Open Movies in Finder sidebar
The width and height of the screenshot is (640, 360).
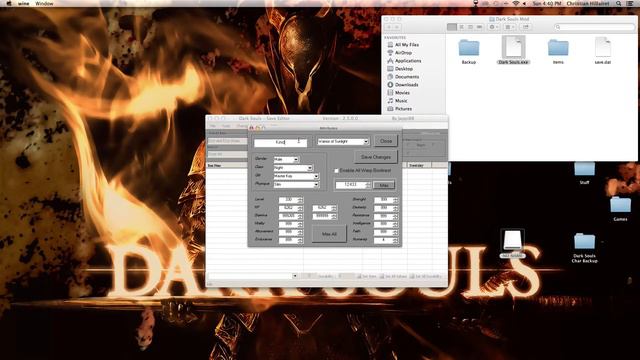pos(398,93)
